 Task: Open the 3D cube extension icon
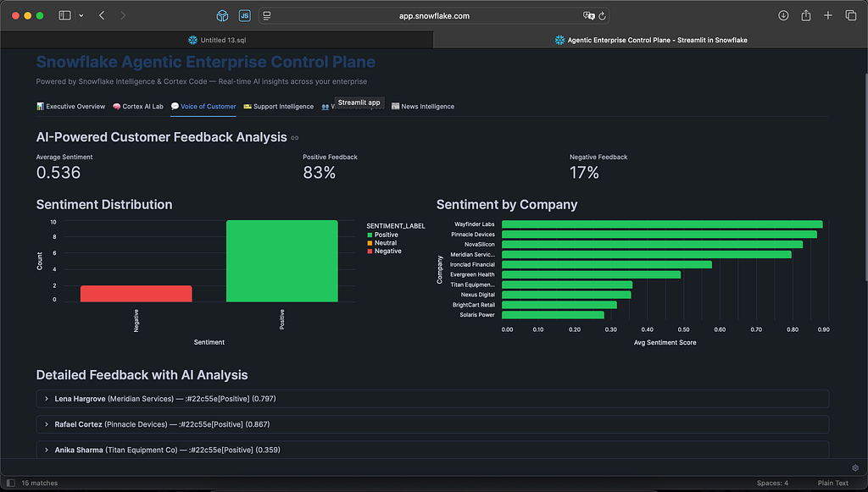pyautogui.click(x=222, y=15)
